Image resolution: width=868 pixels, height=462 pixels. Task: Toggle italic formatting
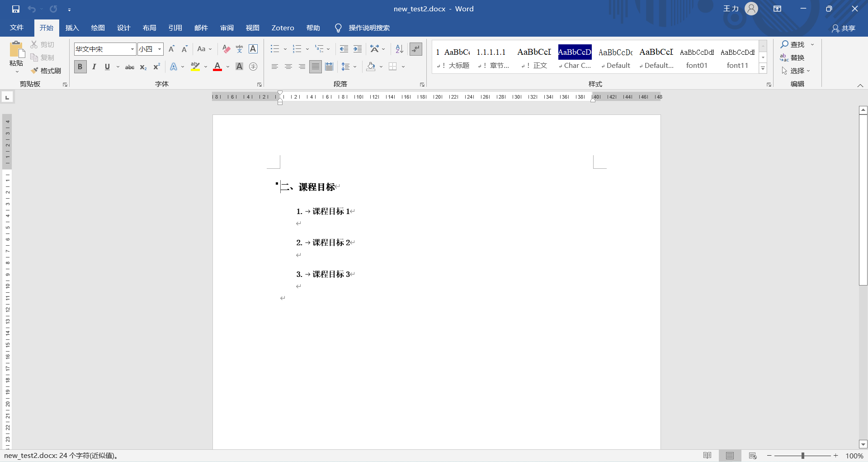click(x=94, y=67)
